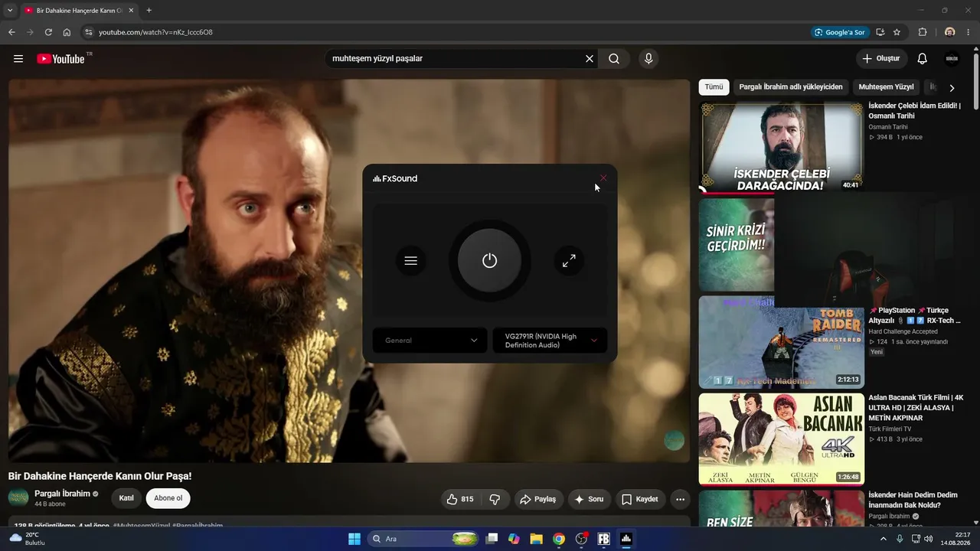Open the Chrome three-dot menu
This screenshot has width=980, height=551.
click(969, 32)
